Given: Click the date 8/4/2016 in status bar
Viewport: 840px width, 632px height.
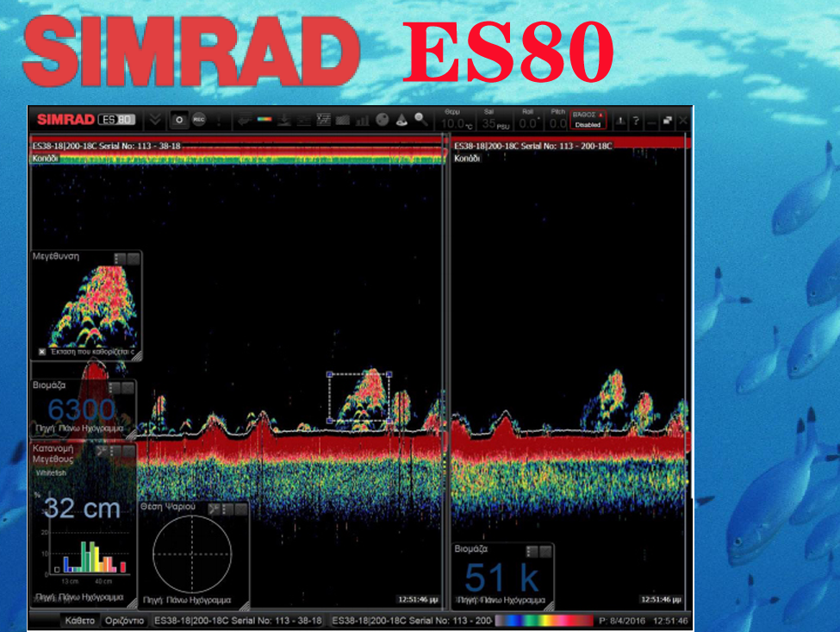Looking at the screenshot, I should (625, 621).
